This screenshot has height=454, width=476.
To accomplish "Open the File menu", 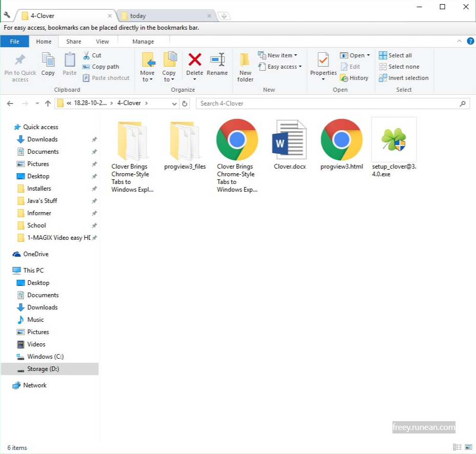I will coord(14,42).
